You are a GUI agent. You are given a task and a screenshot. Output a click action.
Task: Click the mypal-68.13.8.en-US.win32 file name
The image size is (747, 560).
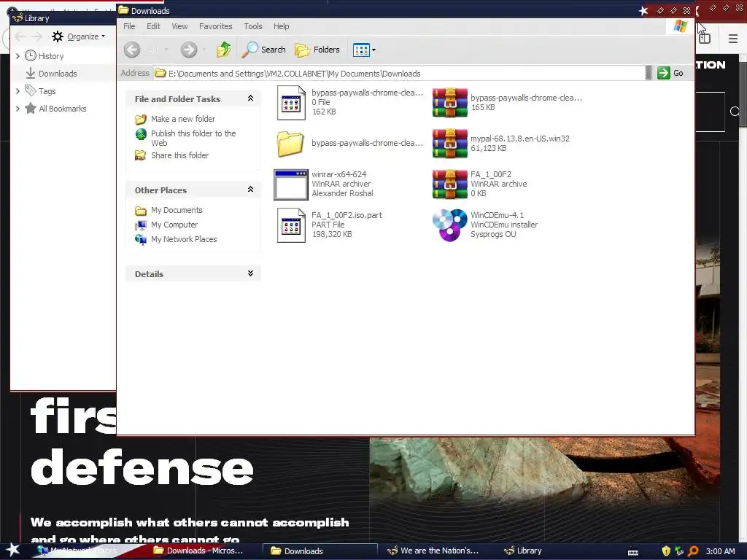519,139
